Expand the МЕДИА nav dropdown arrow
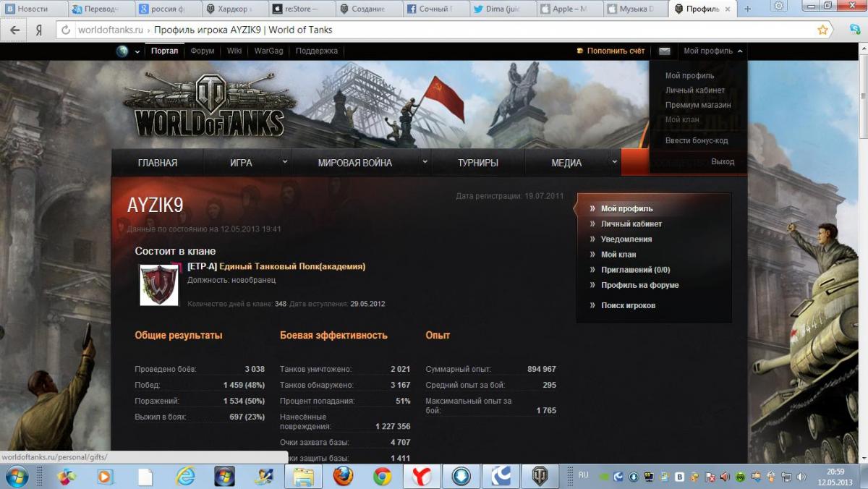 (x=615, y=162)
